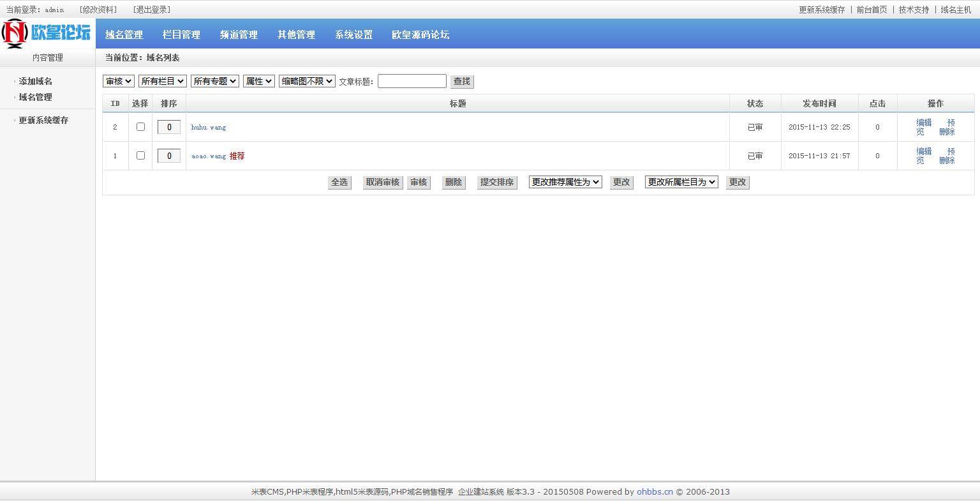Click the sort order field for huhu.wang
Viewport: 980px width, 501px height.
click(x=168, y=126)
